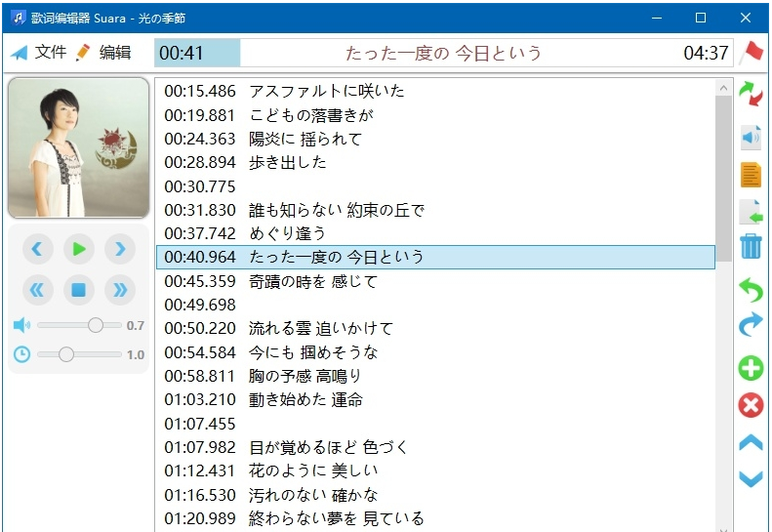772x532 pixels.
Task: Click the red X remove icon
Action: (751, 405)
